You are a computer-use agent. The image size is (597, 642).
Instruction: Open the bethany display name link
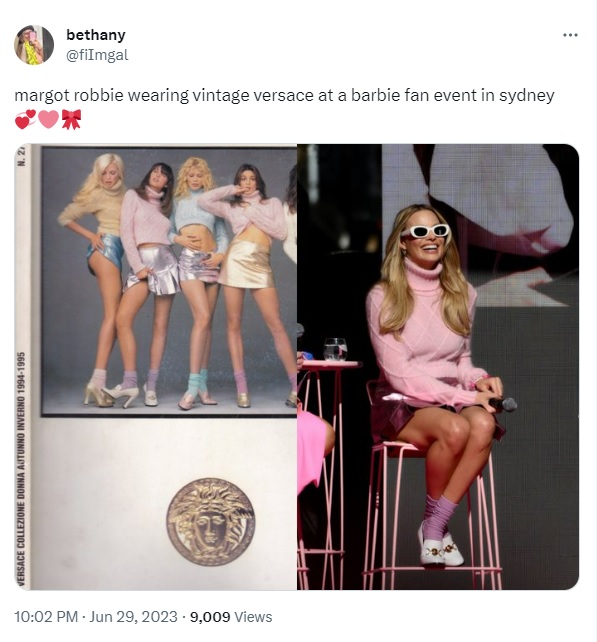(x=96, y=35)
